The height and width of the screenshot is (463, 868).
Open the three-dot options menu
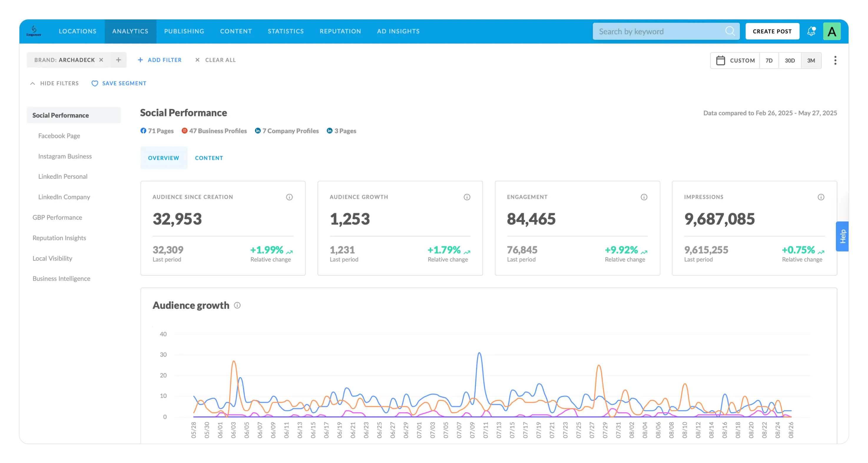[x=835, y=60]
